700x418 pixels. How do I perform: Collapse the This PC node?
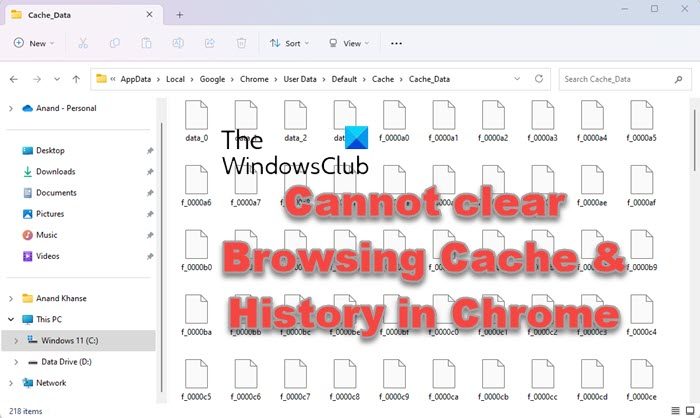[x=11, y=320]
